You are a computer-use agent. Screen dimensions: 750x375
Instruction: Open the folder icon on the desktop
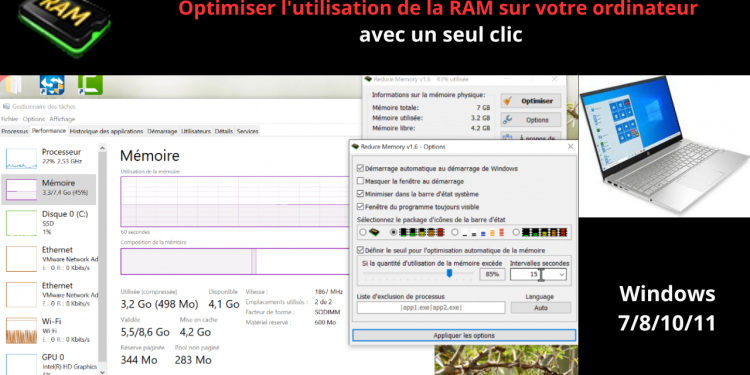tap(13, 85)
